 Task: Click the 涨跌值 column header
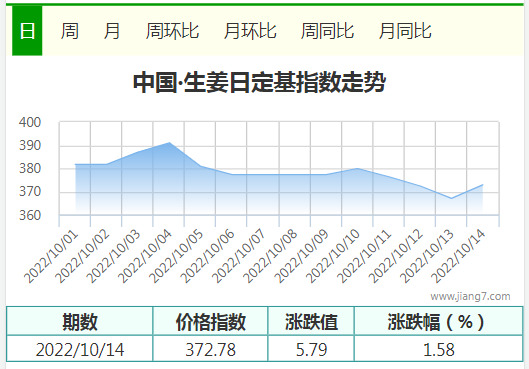point(311,321)
